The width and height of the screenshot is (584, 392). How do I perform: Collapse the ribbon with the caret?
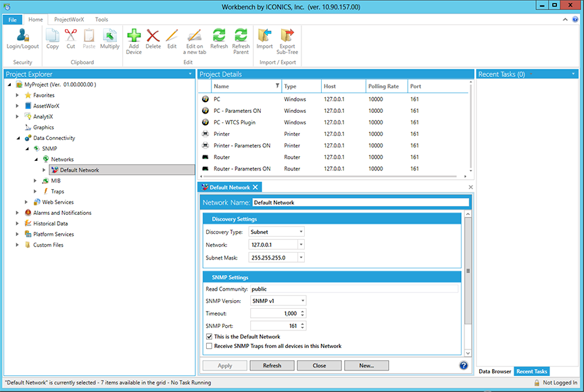(x=565, y=20)
